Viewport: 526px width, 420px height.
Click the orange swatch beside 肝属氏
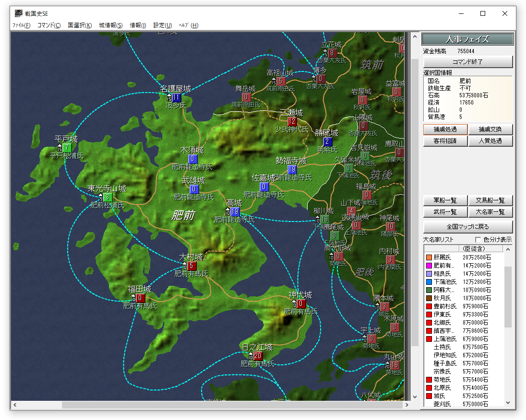429,257
